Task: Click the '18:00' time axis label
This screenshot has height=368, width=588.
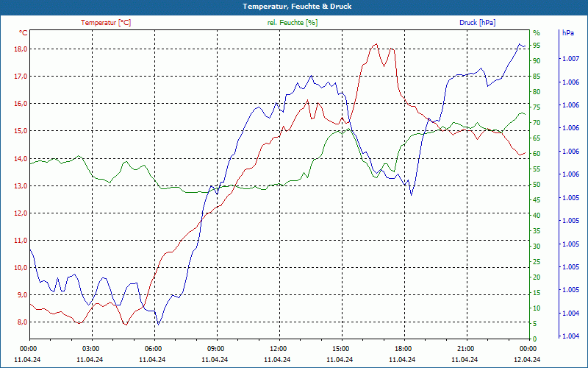Action: [405, 348]
